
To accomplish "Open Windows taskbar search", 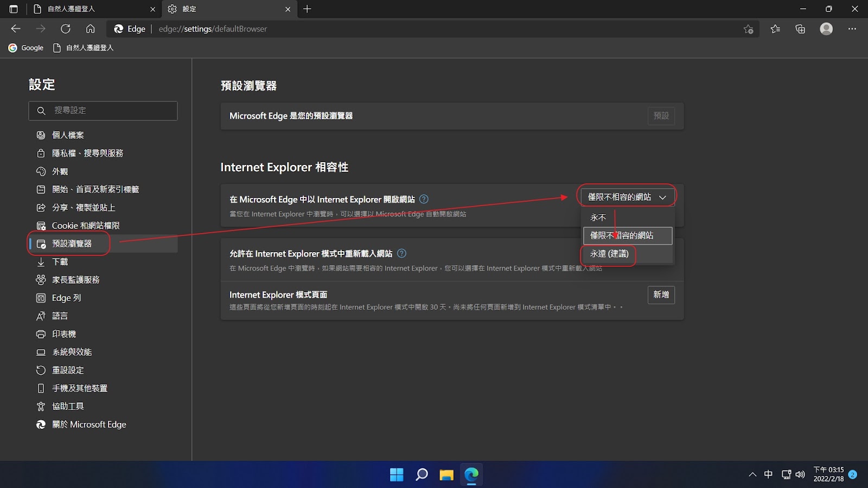I will click(x=422, y=475).
